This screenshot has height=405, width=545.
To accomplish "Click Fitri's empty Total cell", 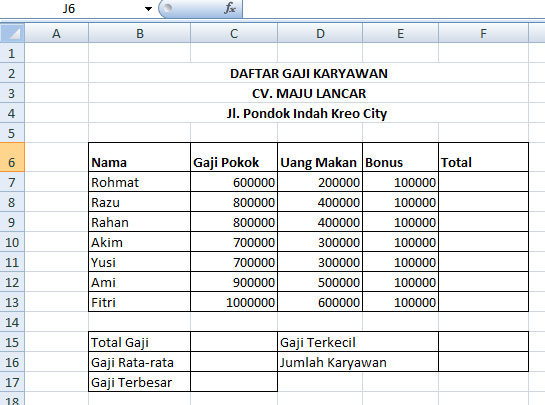I will (x=483, y=302).
